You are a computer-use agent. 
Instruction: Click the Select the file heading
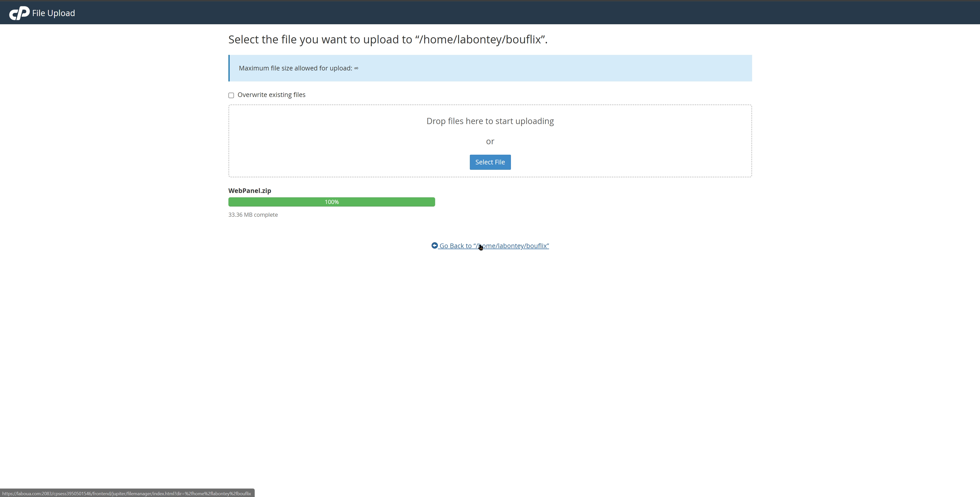pos(388,40)
